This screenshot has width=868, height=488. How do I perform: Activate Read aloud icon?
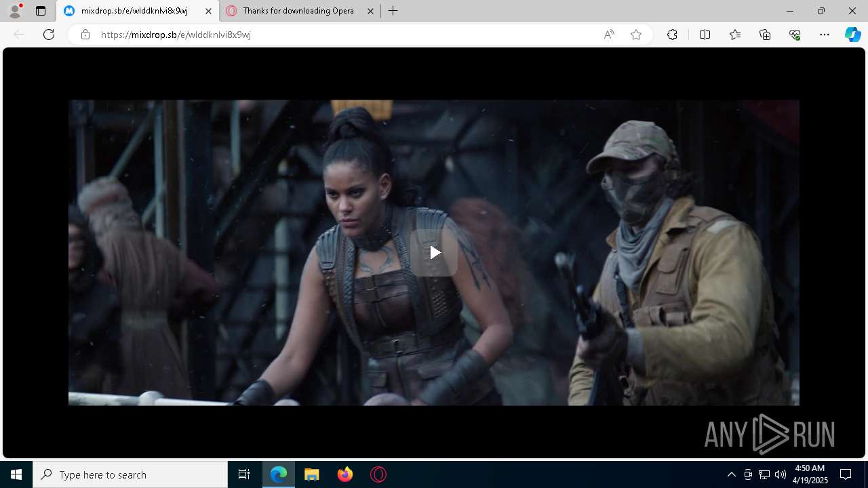pos(609,35)
